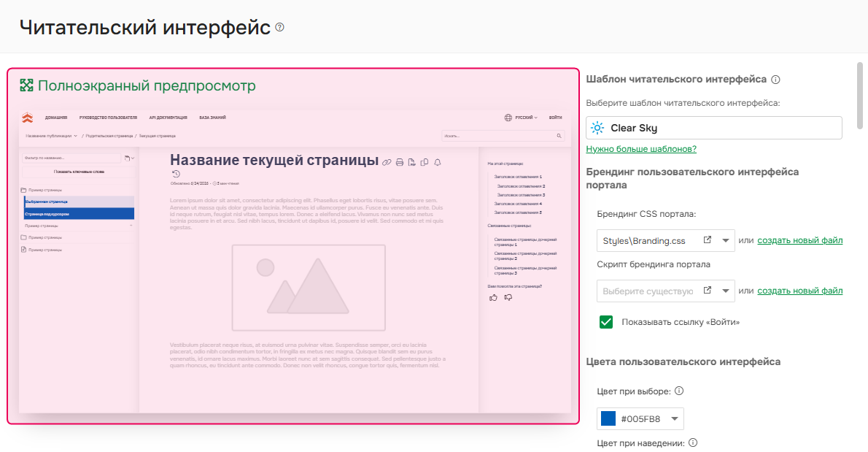
Task: Click the vertical scrollbar of settings panel
Action: click(860, 95)
